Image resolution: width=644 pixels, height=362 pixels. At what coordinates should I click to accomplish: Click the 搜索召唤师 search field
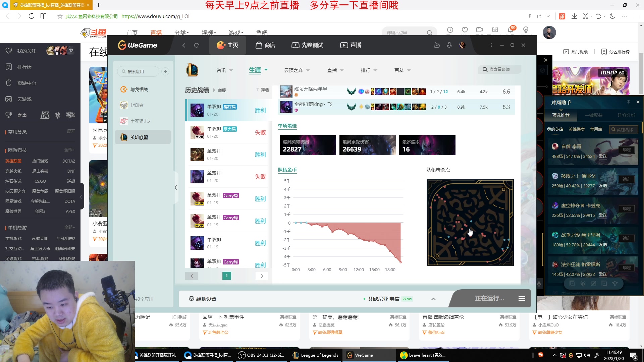coord(500,69)
